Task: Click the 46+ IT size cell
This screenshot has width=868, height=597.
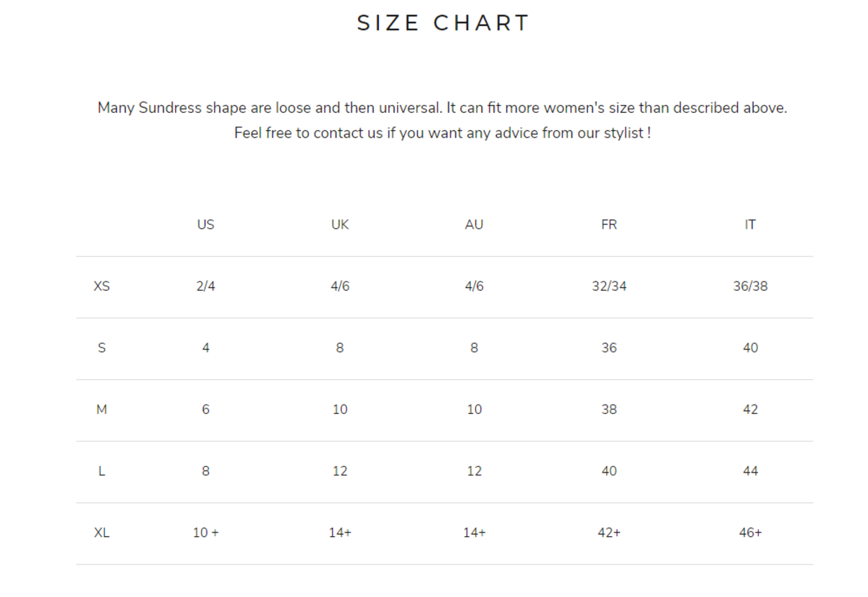Action: click(x=750, y=533)
